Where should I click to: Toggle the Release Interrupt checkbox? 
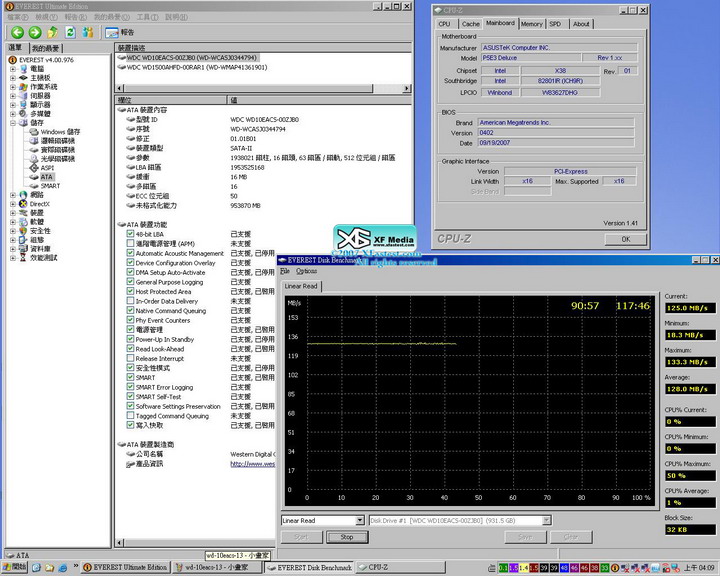[130, 358]
